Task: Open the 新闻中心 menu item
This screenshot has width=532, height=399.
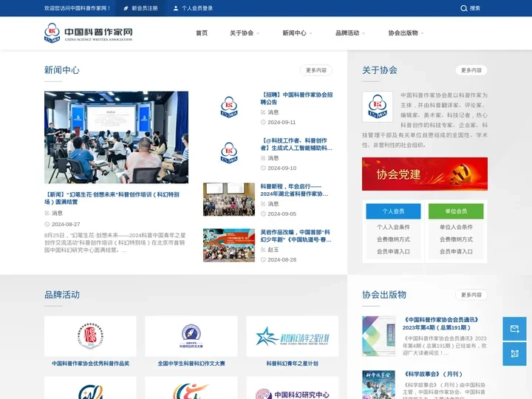Action: pos(294,33)
